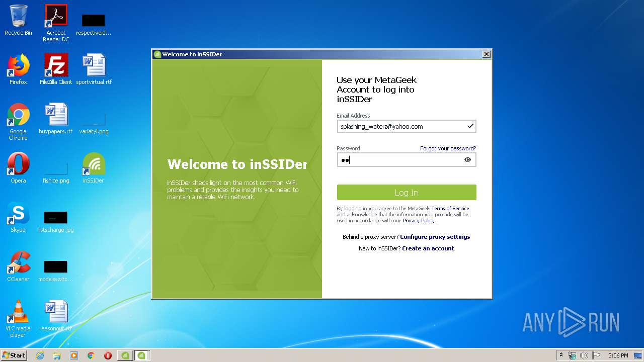Open the Action Center flag icon
This screenshot has width=644, height=362.
click(596, 355)
